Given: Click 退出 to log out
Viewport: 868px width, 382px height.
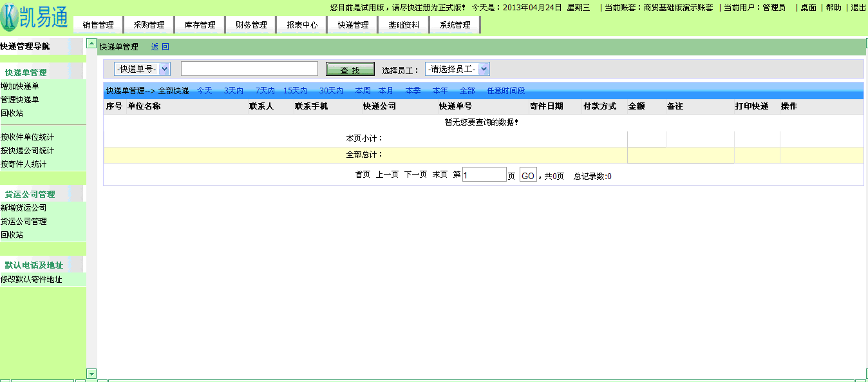Looking at the screenshot, I should click(858, 8).
